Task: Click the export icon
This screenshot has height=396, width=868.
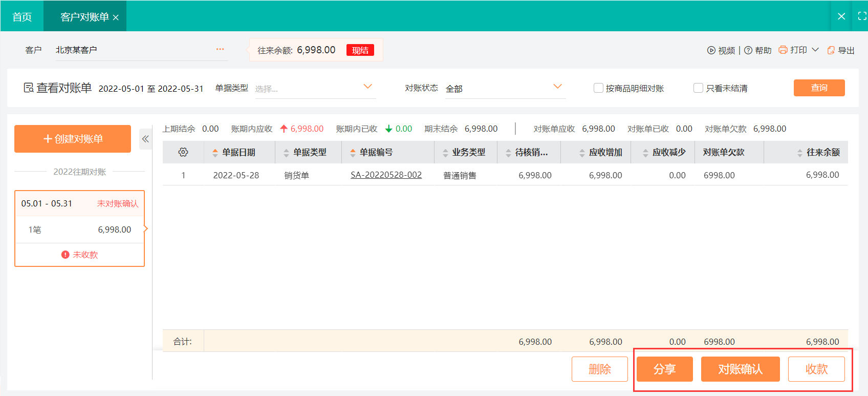Action: [x=831, y=50]
